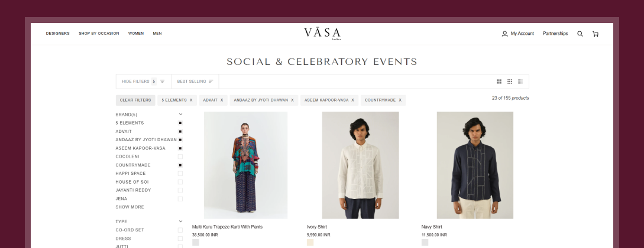Collapse the Brand filter section
This screenshot has height=248, width=644.
click(x=180, y=115)
